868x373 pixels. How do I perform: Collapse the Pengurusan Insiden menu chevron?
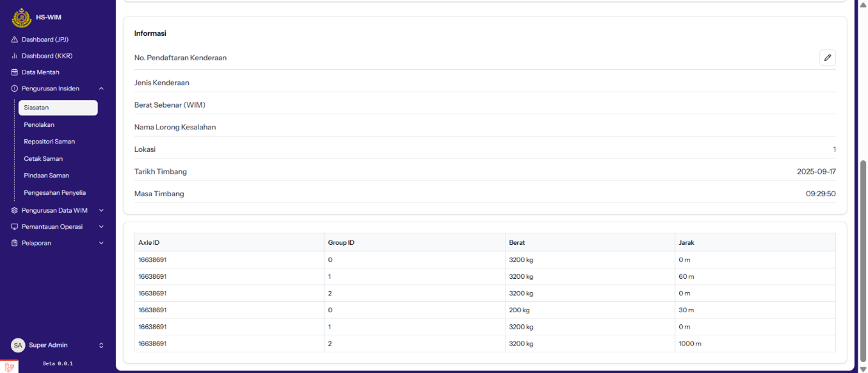[101, 89]
